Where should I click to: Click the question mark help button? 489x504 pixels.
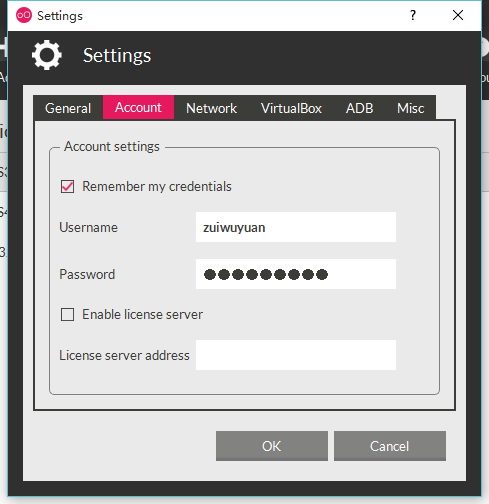click(x=413, y=15)
